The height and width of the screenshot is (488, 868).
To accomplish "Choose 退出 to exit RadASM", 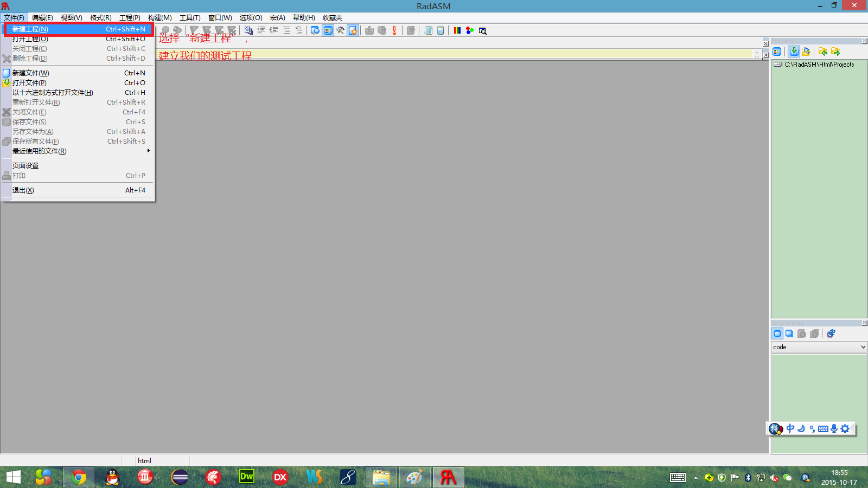I will pos(79,190).
